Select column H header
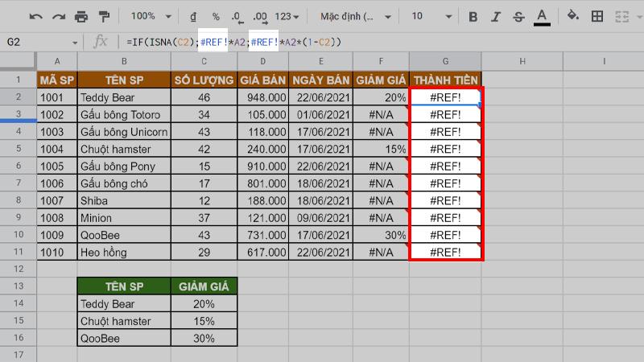The width and height of the screenshot is (644, 362). 522,61
